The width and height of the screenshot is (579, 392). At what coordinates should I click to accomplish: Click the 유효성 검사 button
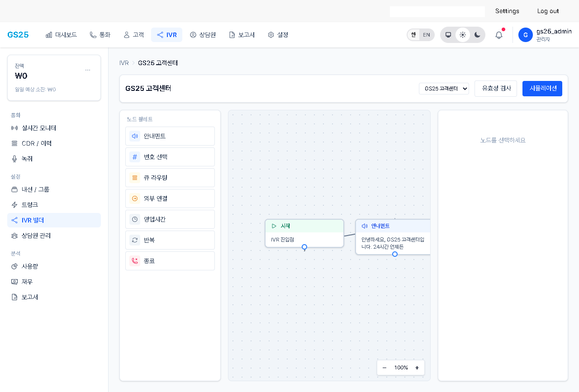[496, 89]
